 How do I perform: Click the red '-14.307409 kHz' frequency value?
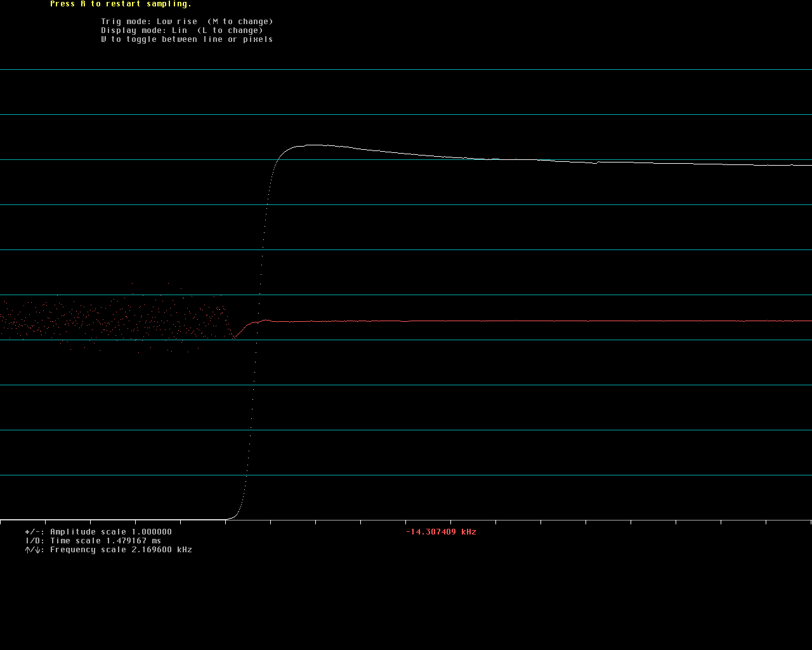point(441,532)
